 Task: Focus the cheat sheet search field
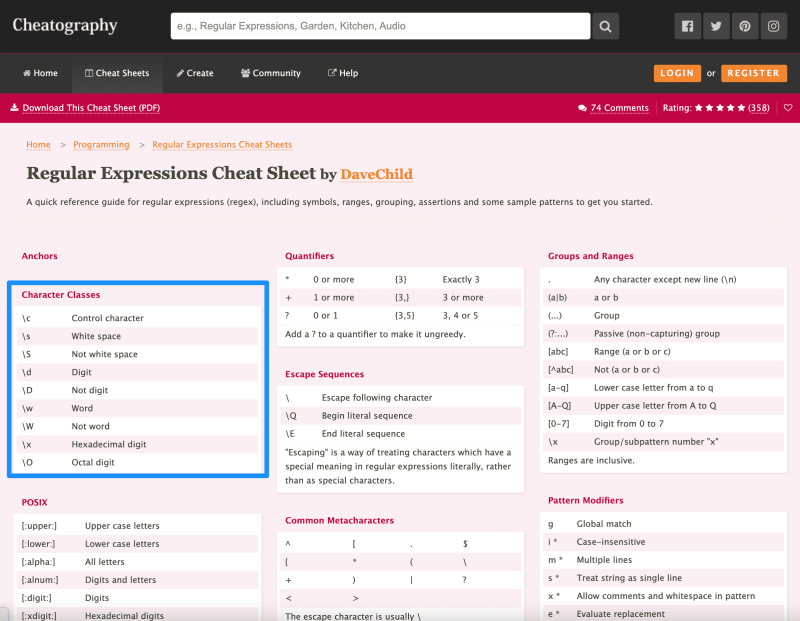click(x=380, y=26)
